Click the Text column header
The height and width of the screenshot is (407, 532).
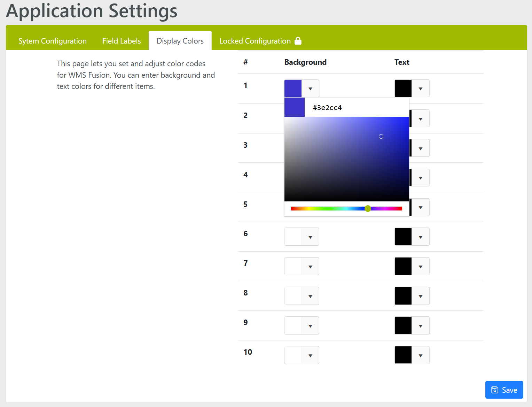pyautogui.click(x=402, y=62)
